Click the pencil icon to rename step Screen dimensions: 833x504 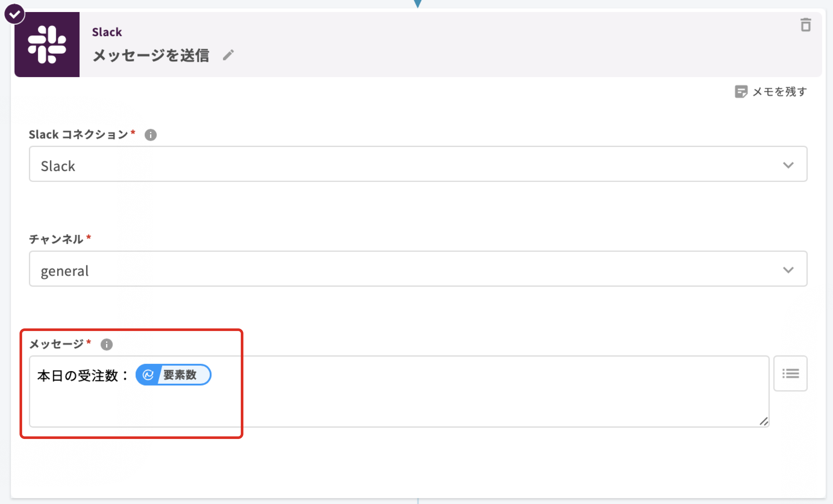point(228,55)
